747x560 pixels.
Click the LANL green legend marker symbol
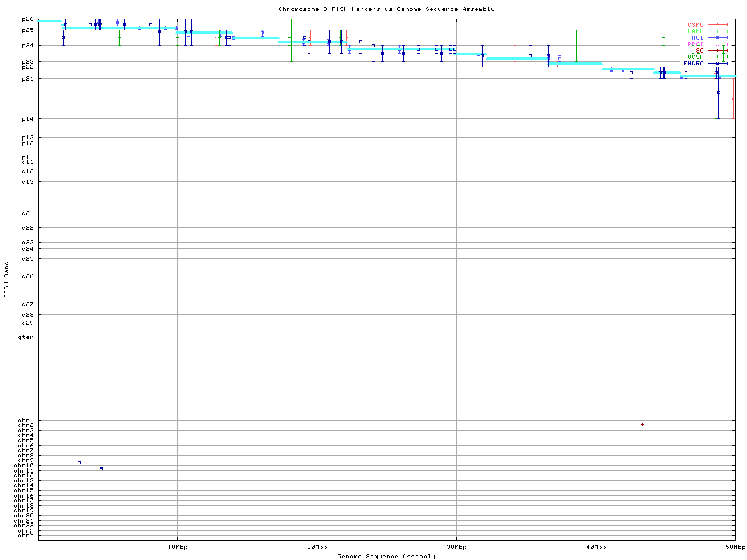coord(717,32)
